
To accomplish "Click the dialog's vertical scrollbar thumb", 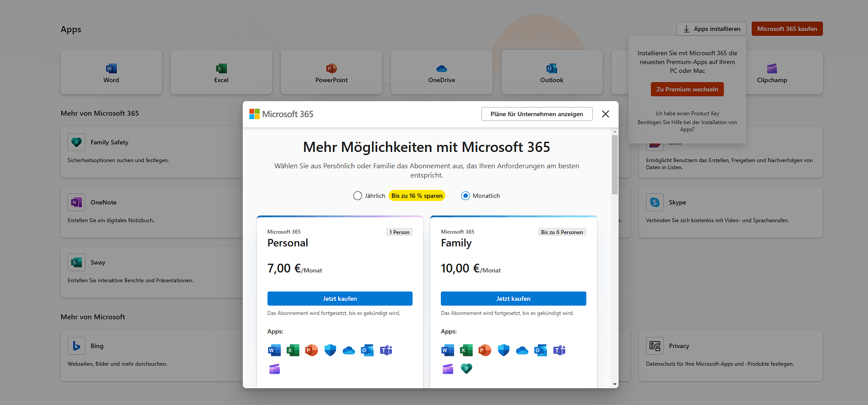I will click(x=615, y=165).
